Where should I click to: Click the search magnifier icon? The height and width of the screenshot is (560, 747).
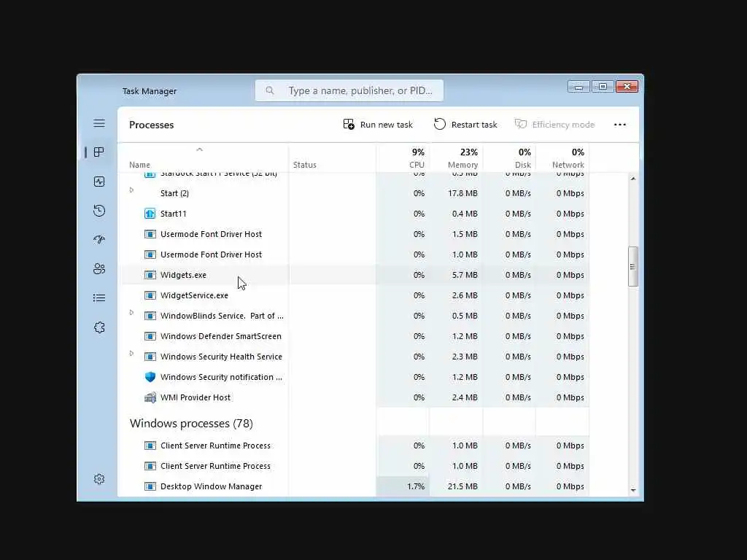click(x=270, y=90)
